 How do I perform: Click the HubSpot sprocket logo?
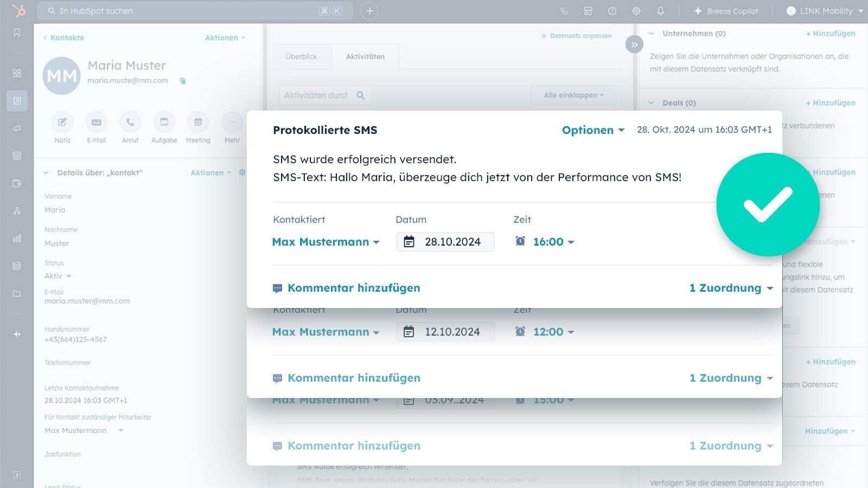(18, 10)
